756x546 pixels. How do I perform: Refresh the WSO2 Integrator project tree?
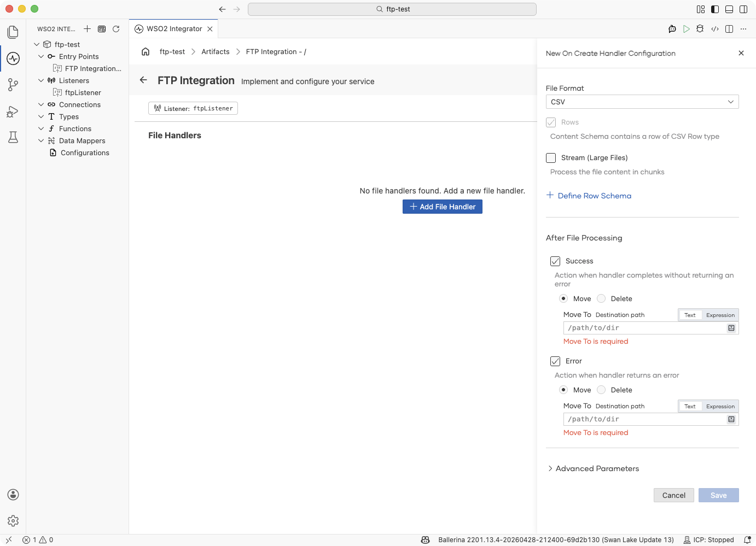click(x=116, y=29)
